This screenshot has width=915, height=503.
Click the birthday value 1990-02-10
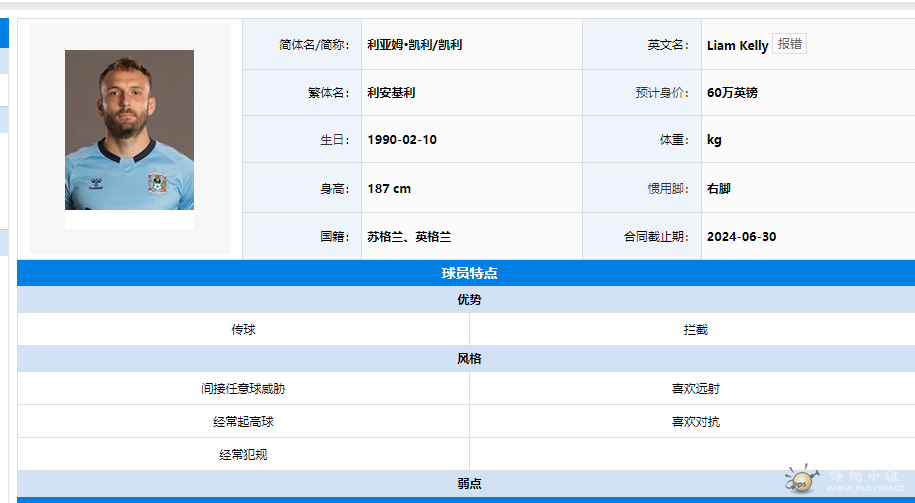coord(402,140)
